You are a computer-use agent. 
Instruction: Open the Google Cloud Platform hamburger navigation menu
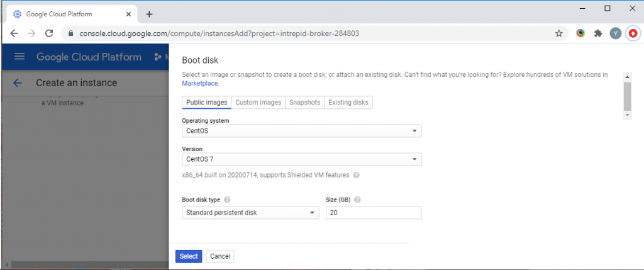(19, 57)
